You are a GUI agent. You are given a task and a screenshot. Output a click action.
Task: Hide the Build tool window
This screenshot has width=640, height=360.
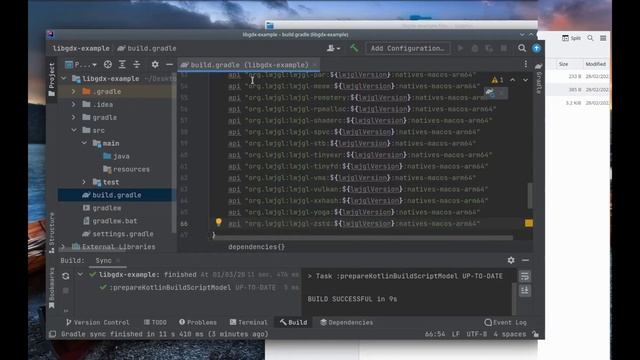point(525,260)
